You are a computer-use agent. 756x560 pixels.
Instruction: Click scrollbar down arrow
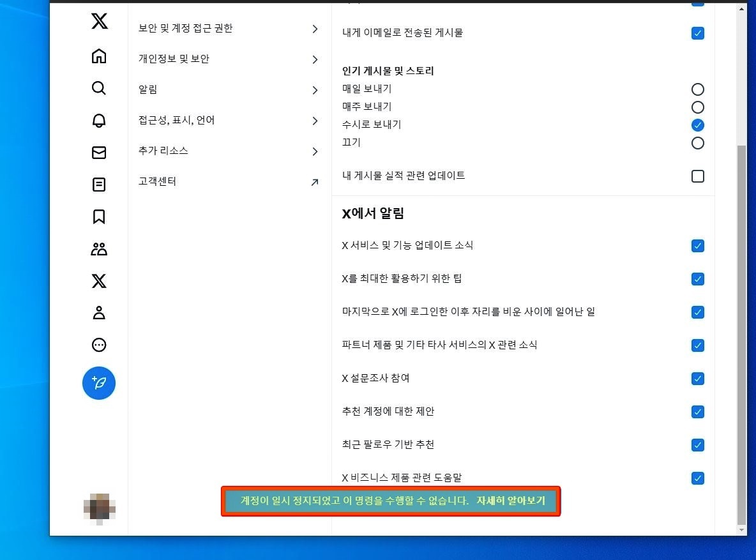point(741,530)
